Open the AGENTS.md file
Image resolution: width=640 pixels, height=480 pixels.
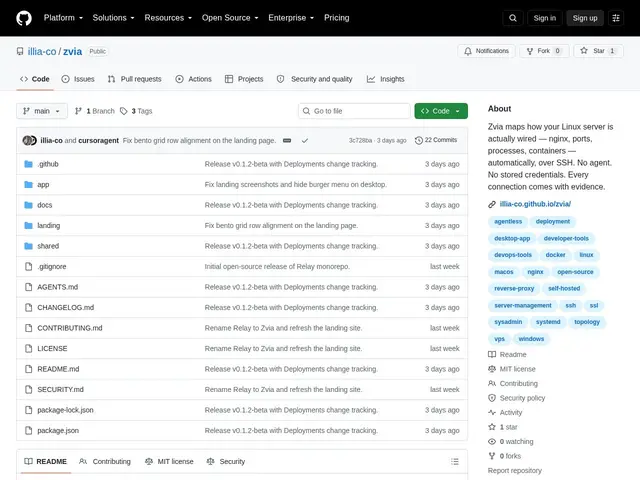tap(58, 287)
